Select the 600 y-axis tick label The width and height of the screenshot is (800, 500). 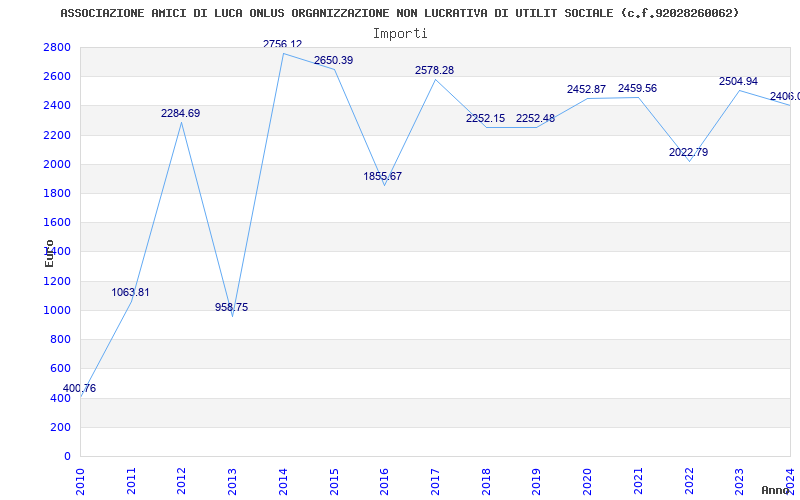pyautogui.click(x=60, y=368)
